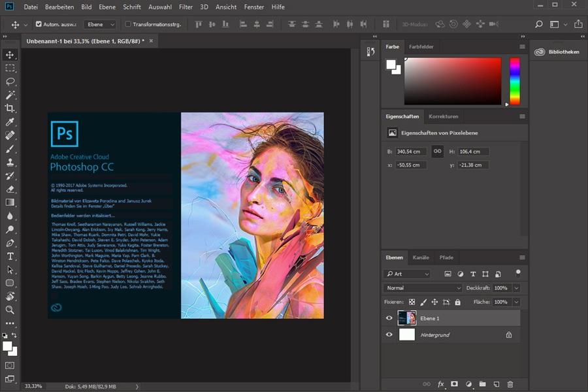The height and width of the screenshot is (392, 588).
Task: Select the Rectangular Marquee tool
Action: [x=10, y=68]
